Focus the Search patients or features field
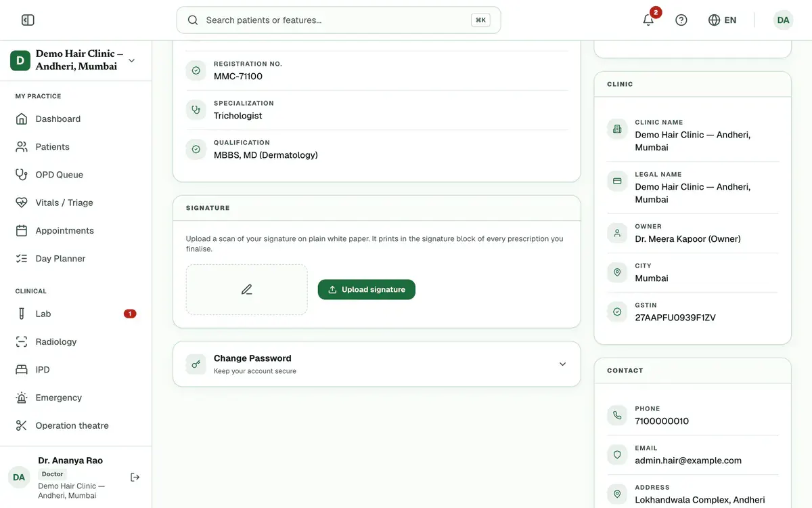Viewport: 812px width, 508px height. click(338, 20)
